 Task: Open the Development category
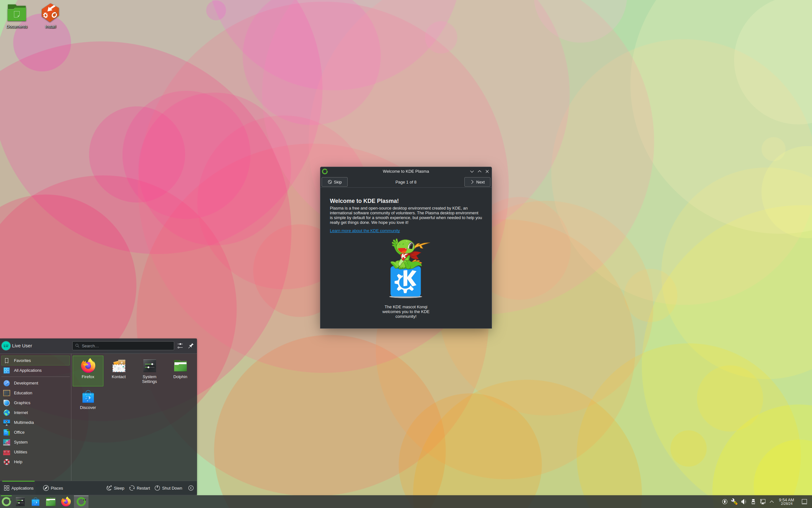coord(36,383)
